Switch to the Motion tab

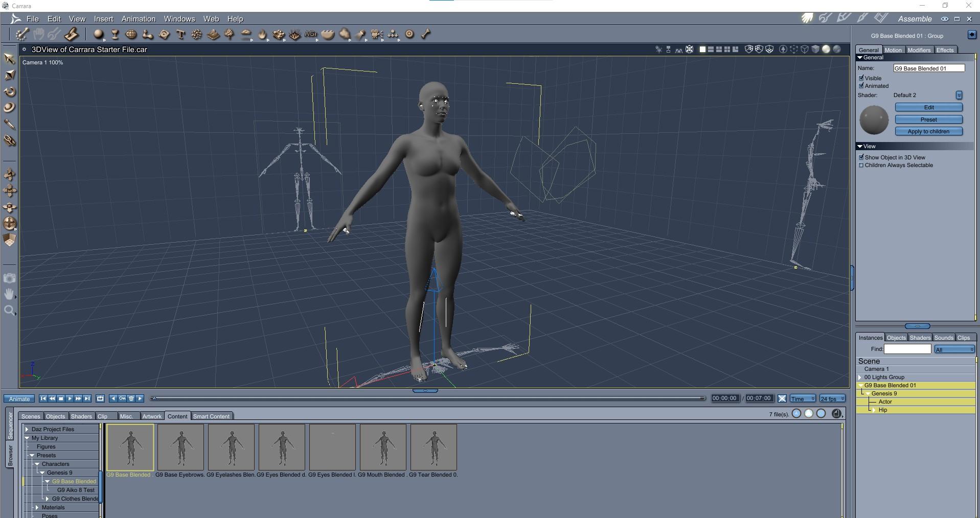coord(893,50)
